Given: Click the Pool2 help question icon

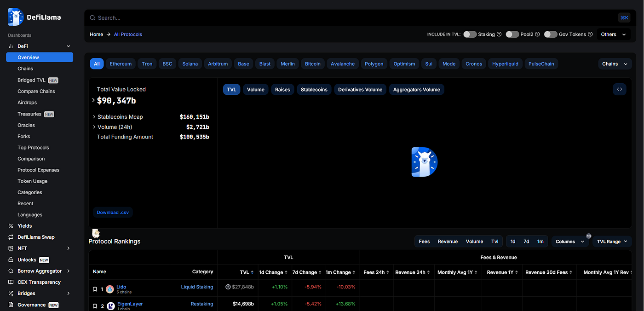Looking at the screenshot, I should click(537, 35).
